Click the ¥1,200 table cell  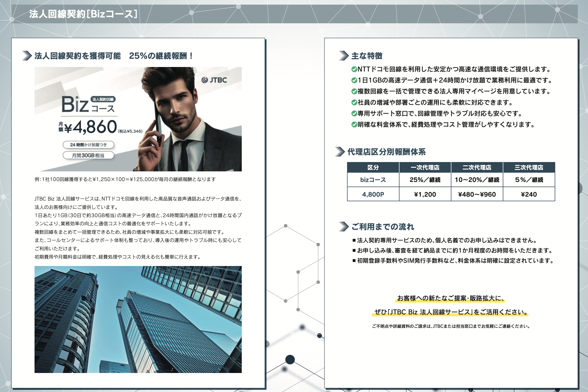(x=425, y=194)
